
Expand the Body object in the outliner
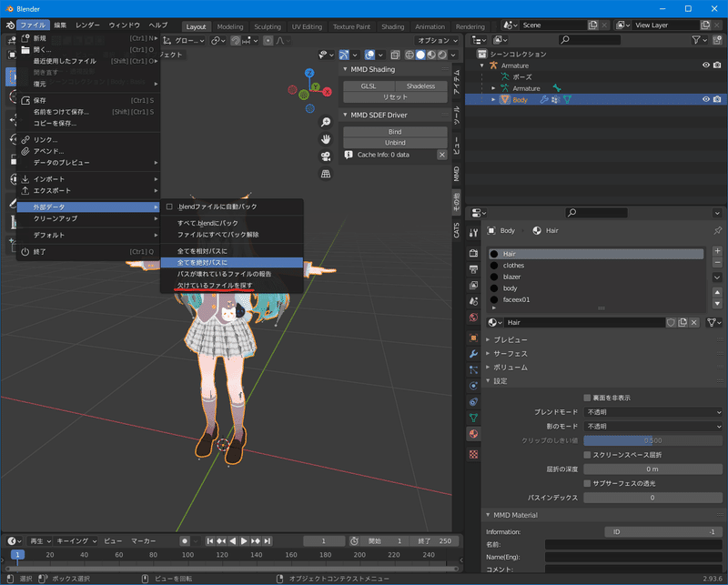pos(493,99)
